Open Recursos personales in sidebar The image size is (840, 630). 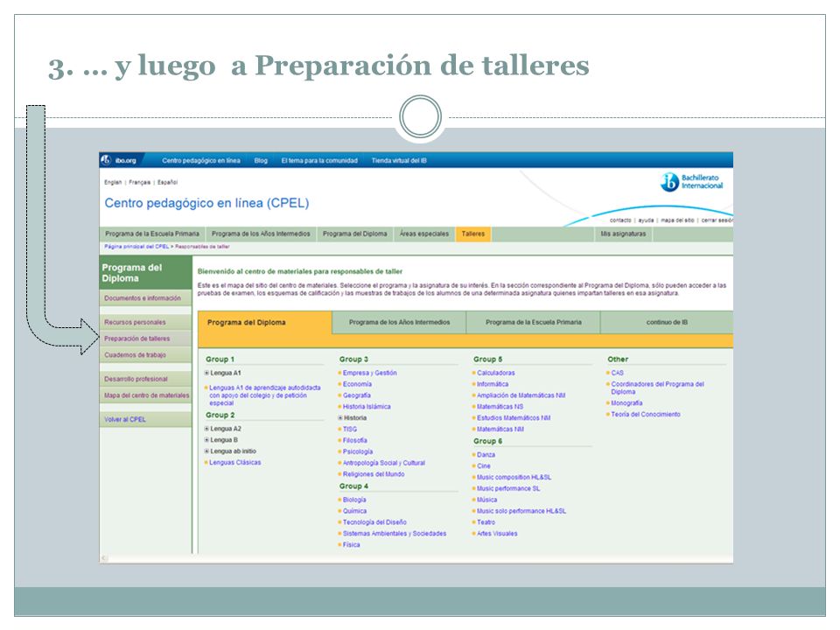pyautogui.click(x=145, y=323)
